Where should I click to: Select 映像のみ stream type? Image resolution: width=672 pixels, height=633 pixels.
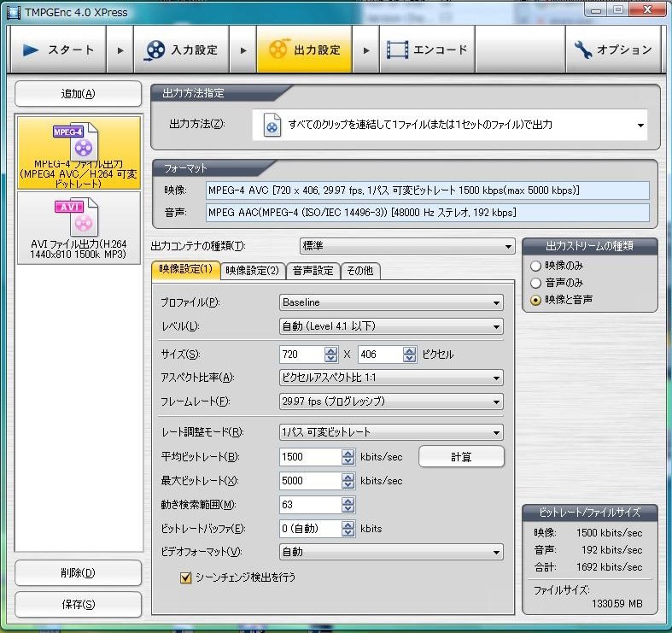pos(535,266)
